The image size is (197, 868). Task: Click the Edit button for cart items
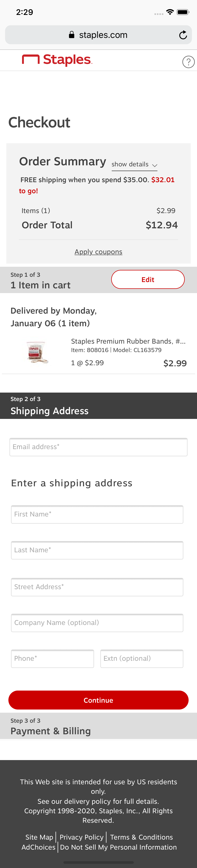pyautogui.click(x=148, y=279)
